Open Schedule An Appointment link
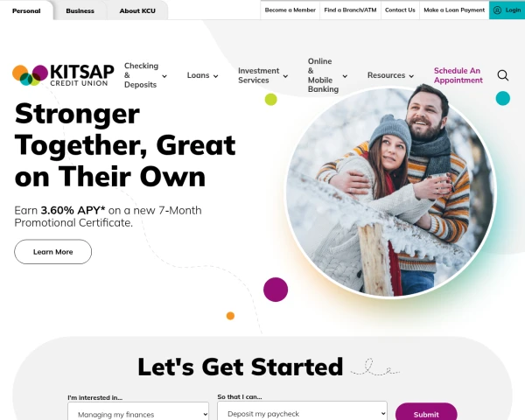The width and height of the screenshot is (525, 420). point(458,75)
